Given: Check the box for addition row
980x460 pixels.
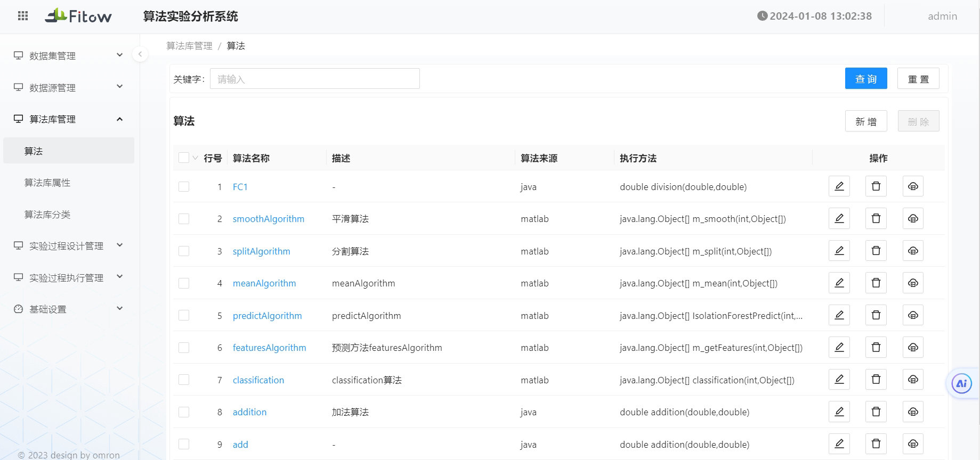Looking at the screenshot, I should 184,412.
